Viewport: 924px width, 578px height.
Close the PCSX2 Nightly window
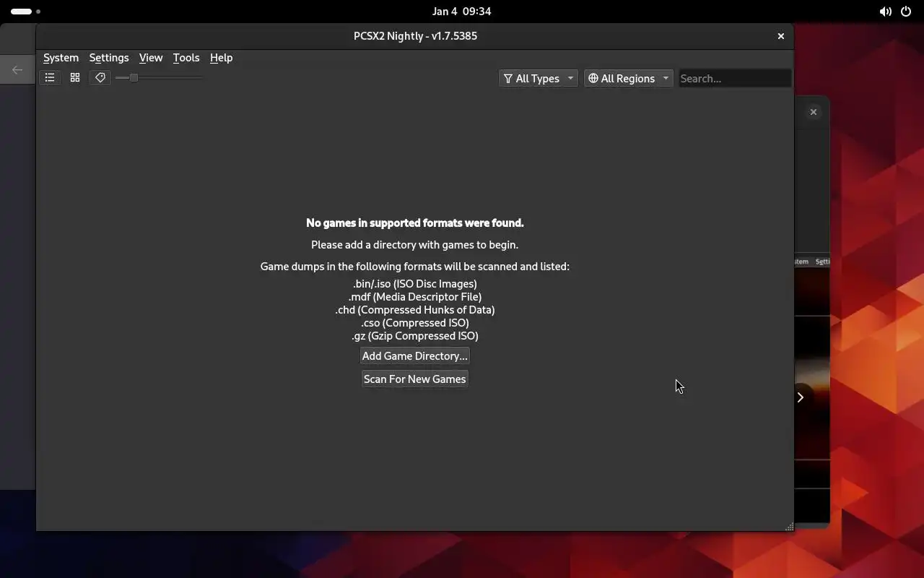[x=780, y=36]
